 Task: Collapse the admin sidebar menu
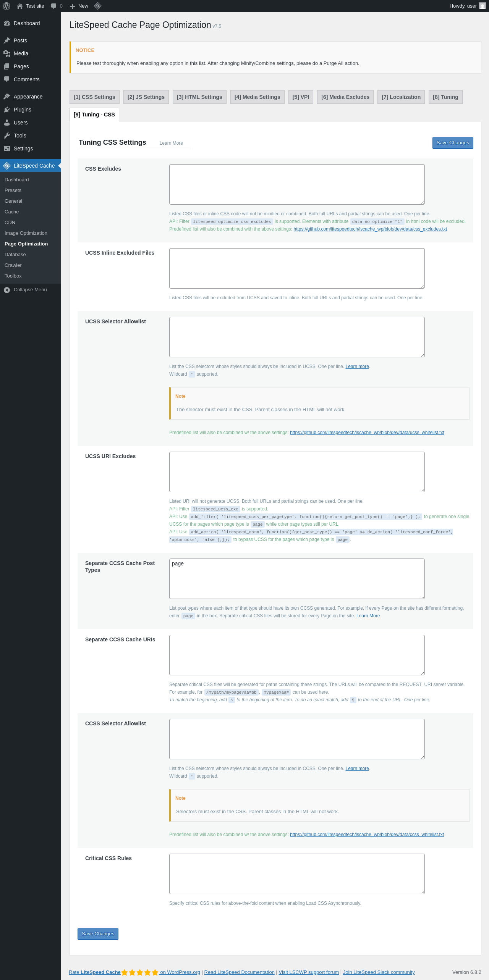tap(31, 290)
